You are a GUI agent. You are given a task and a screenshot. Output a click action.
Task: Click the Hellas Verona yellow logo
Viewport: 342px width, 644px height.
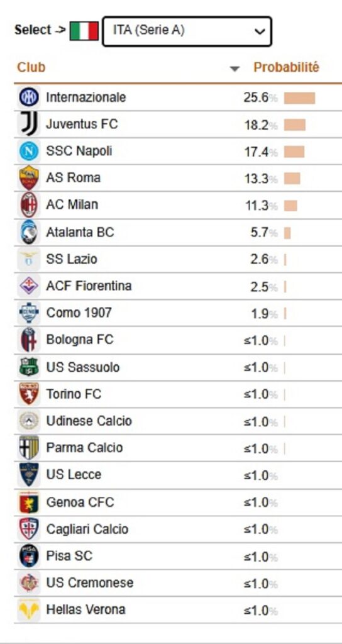(x=29, y=609)
